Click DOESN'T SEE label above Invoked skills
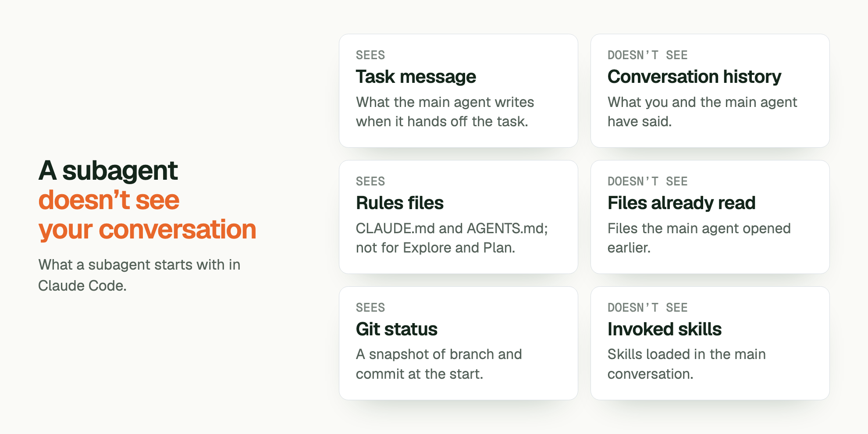Image resolution: width=868 pixels, height=434 pixels. pyautogui.click(x=647, y=308)
